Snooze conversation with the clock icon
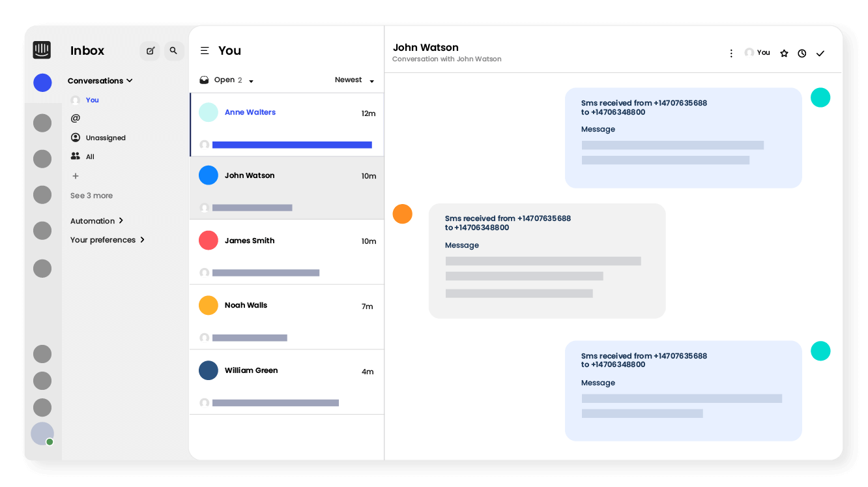 [x=802, y=53]
